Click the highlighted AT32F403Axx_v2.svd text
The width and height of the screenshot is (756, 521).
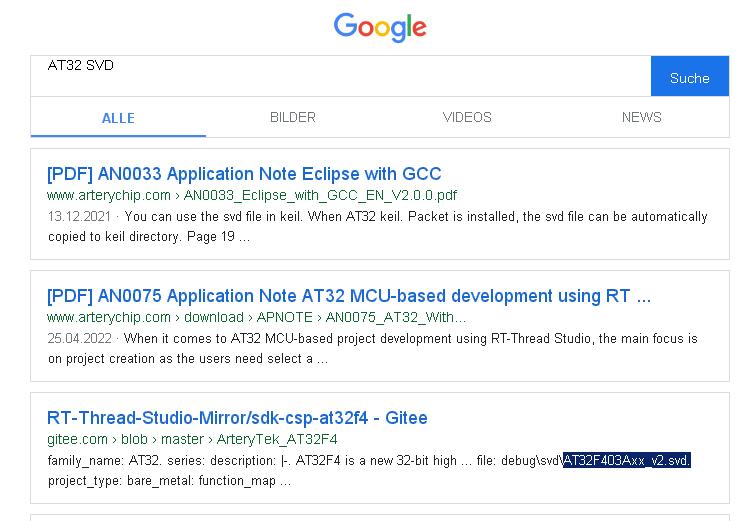(x=627, y=460)
